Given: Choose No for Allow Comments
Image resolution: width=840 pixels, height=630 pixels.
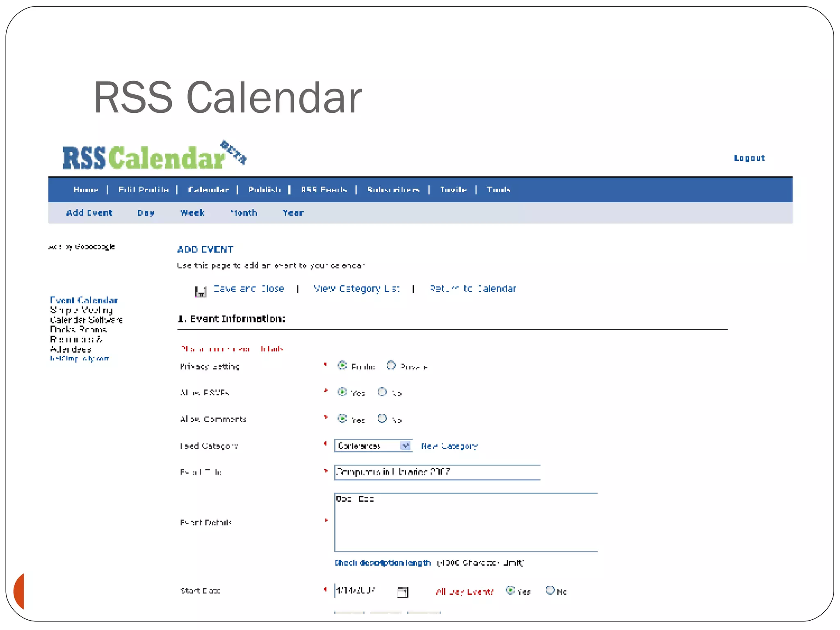Looking at the screenshot, I should coord(382,418).
